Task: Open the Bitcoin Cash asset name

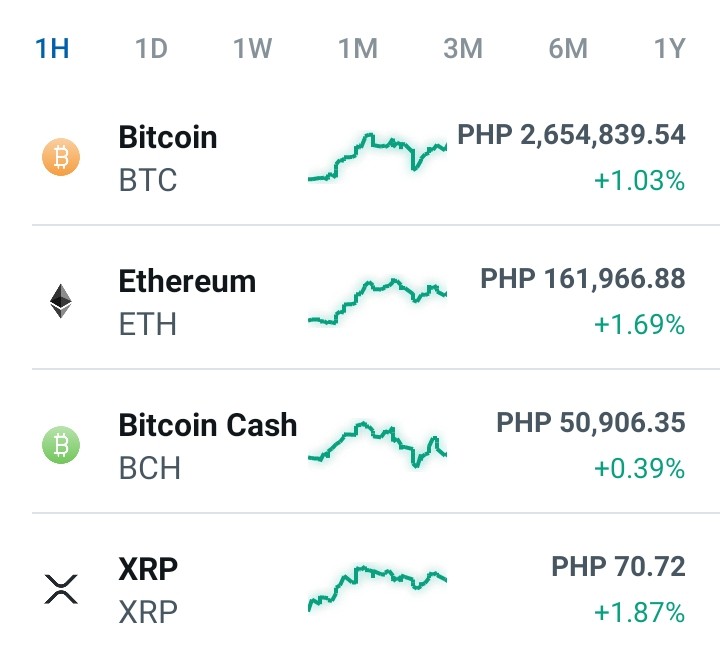Action: click(208, 425)
